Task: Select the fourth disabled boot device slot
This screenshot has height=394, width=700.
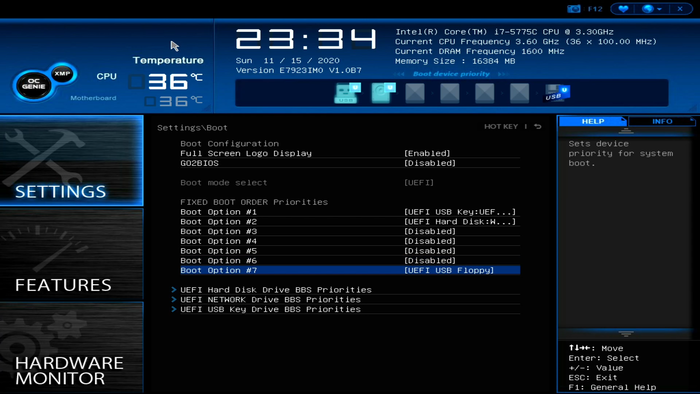Action: click(x=450, y=93)
